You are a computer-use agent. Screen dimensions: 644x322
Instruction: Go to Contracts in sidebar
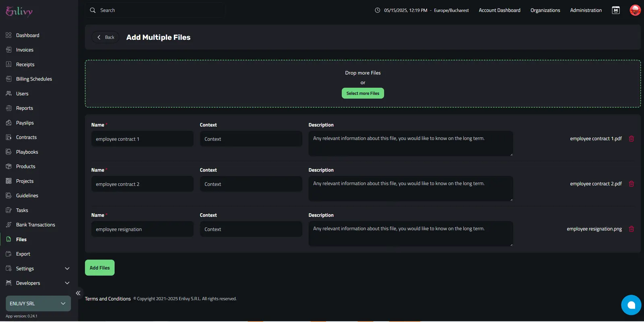coord(26,137)
